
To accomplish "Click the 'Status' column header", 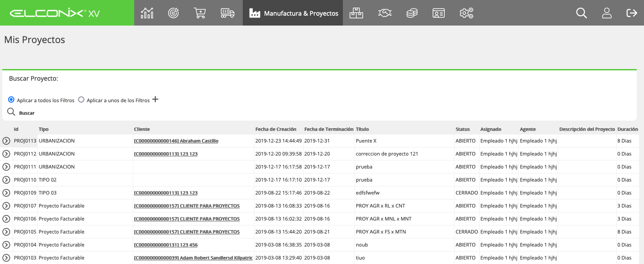I will pyautogui.click(x=463, y=129).
